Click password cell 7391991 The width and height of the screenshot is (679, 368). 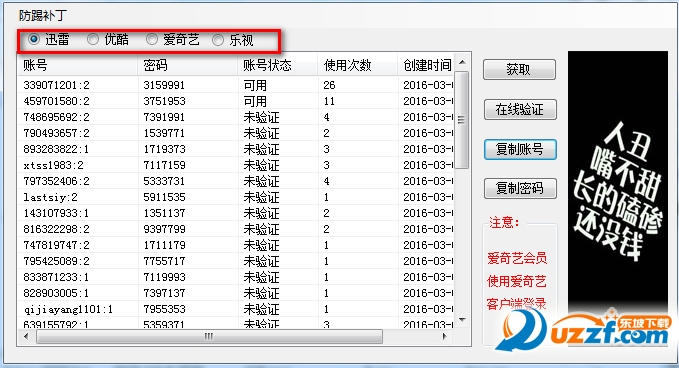(x=164, y=117)
